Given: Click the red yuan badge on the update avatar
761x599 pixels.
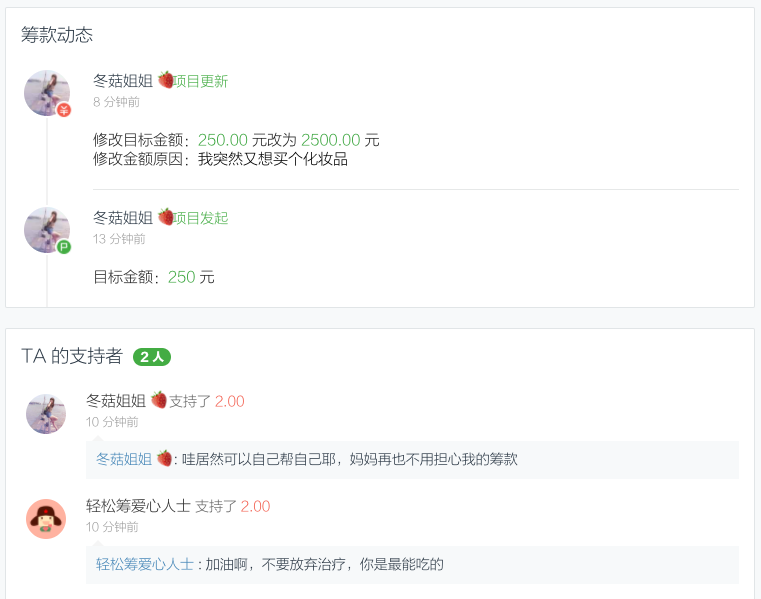Looking at the screenshot, I should tap(64, 110).
